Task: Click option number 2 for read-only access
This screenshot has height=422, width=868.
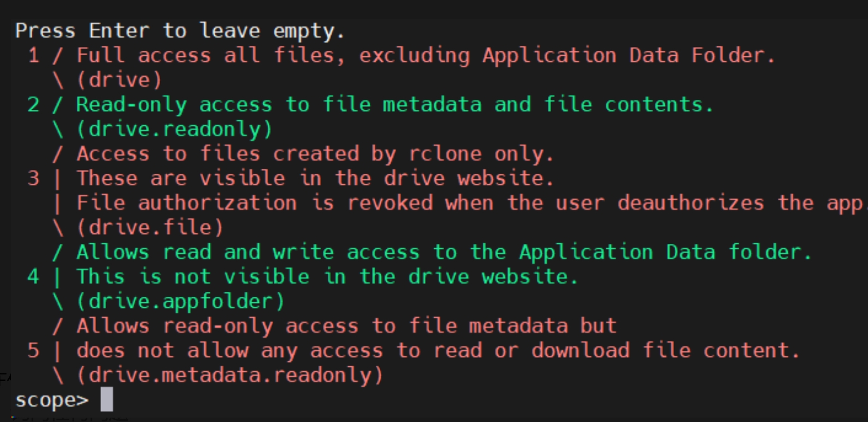Action: click(34, 104)
